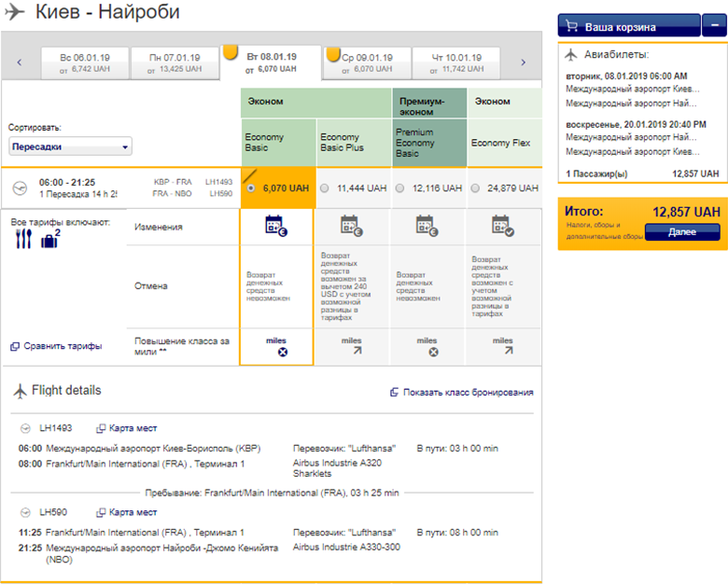Show later dates with the right arrow
Screen dimensions: 728x584
[523, 63]
